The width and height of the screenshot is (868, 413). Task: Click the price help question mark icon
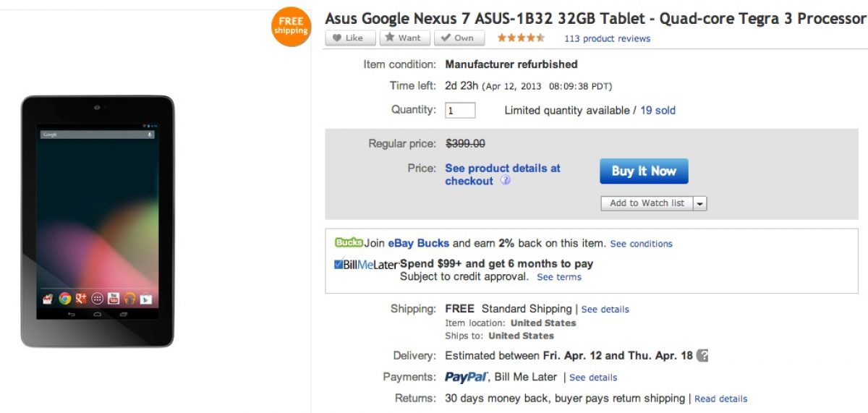tap(506, 181)
